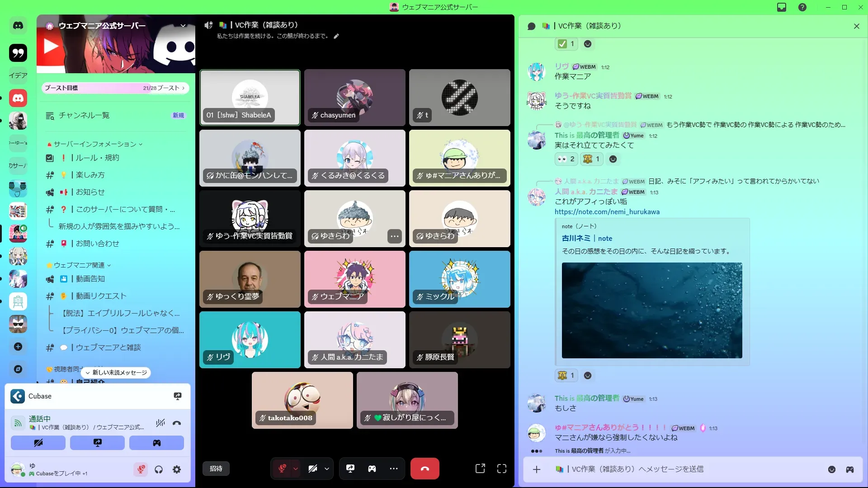868x488 pixels.
Task: Click the red disconnect call button
Action: (425, 469)
